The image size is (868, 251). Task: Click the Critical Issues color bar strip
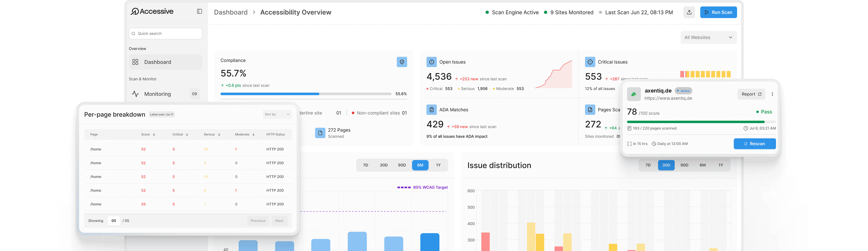coord(705,74)
